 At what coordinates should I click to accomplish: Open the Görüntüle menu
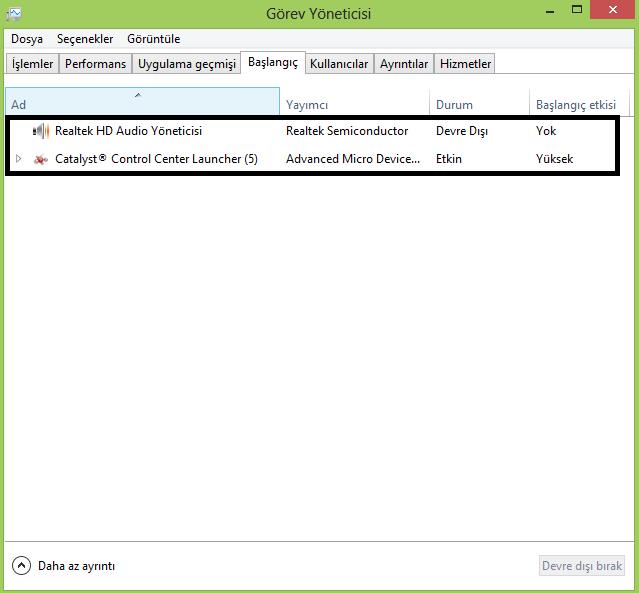(x=154, y=39)
